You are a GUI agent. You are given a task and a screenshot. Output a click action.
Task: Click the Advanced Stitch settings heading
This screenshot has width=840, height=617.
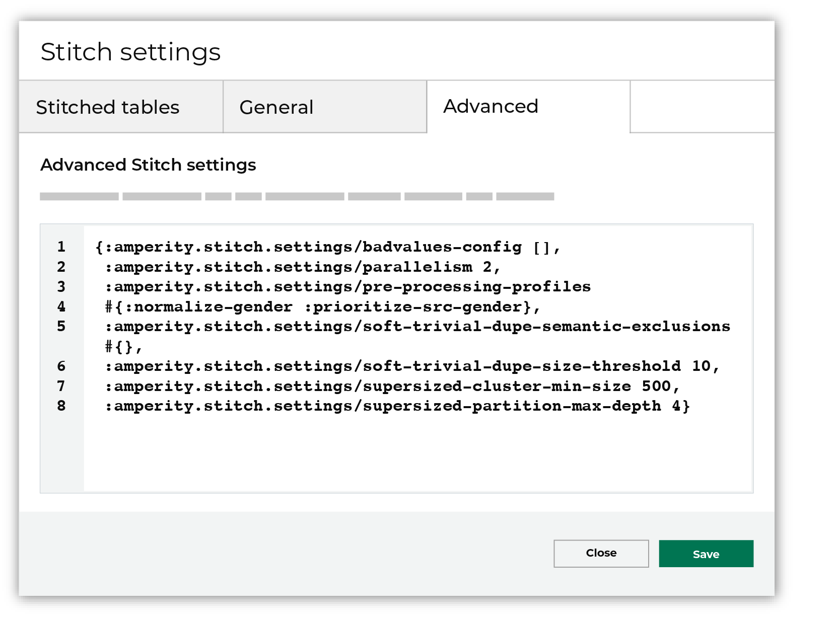[x=148, y=165]
